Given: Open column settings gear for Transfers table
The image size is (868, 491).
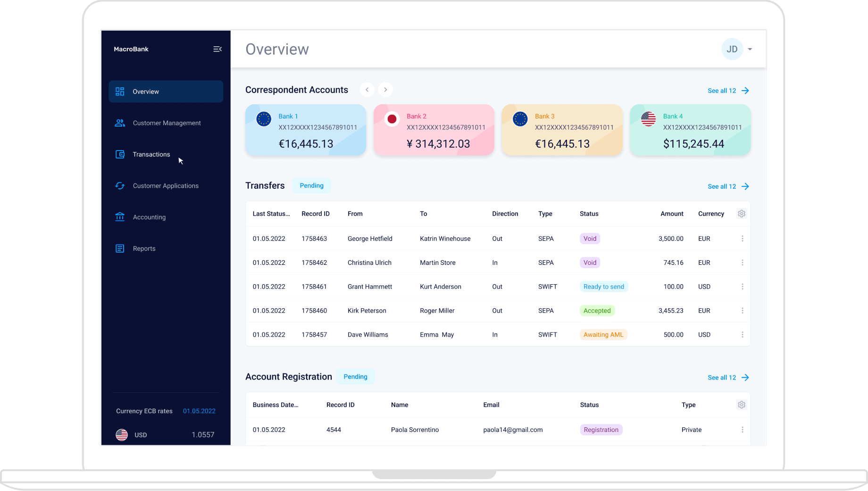Looking at the screenshot, I should click(x=741, y=213).
